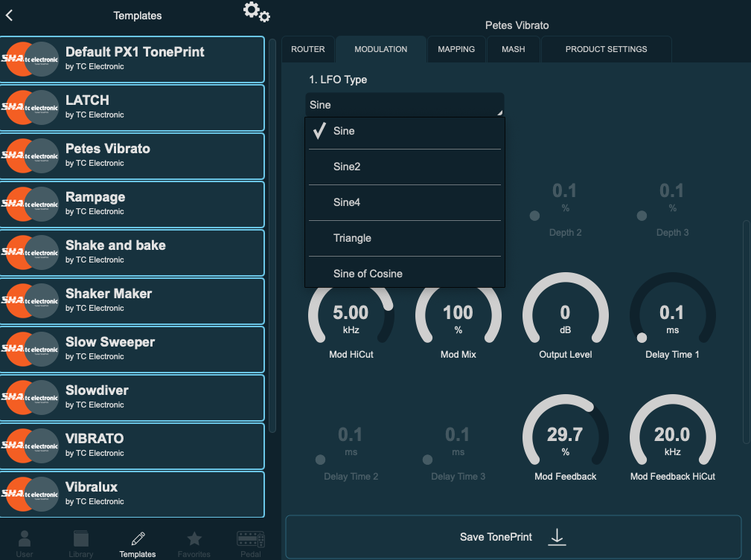Collapse the LFO Type dropdown showing Sine
This screenshot has width=751, height=560.
405,105
